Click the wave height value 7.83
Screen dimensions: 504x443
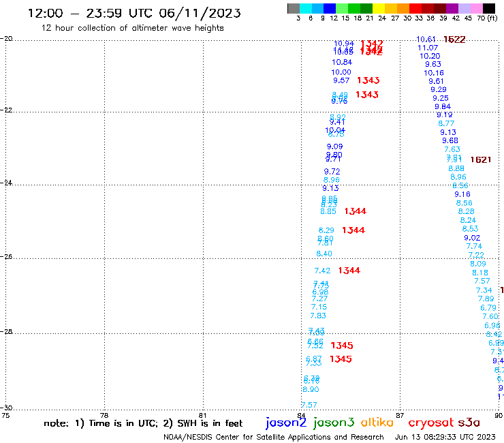pyautogui.click(x=318, y=316)
